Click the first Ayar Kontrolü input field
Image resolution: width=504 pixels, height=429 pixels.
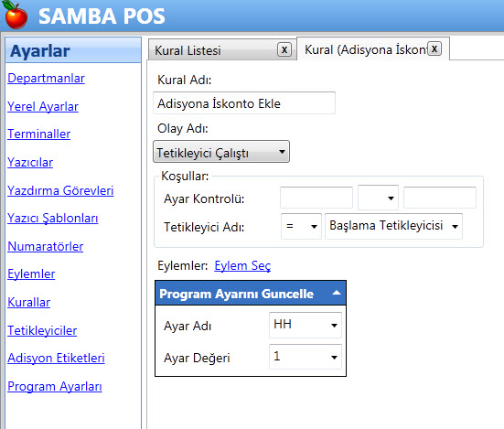coord(316,198)
